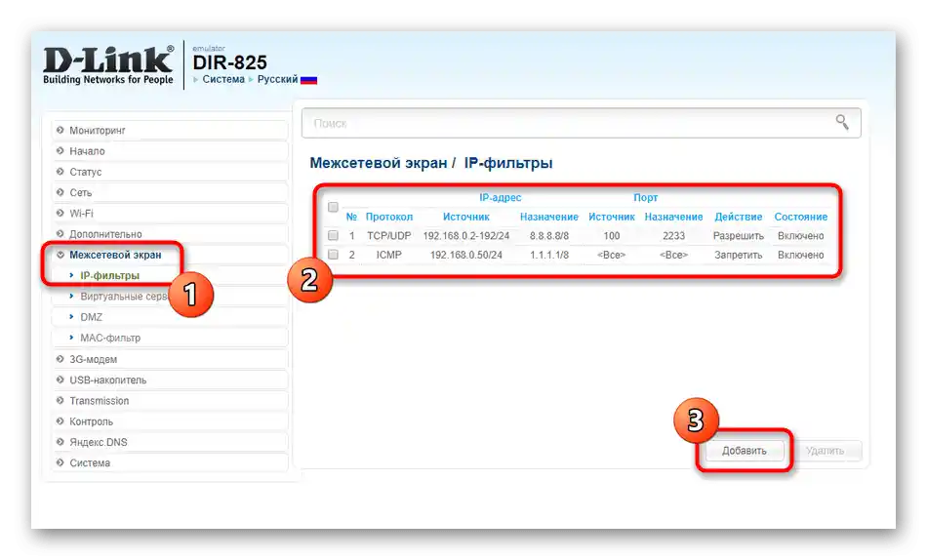Click source address 192.168.0.2-192/24
Screen dimensions: 927x560
[465, 235]
